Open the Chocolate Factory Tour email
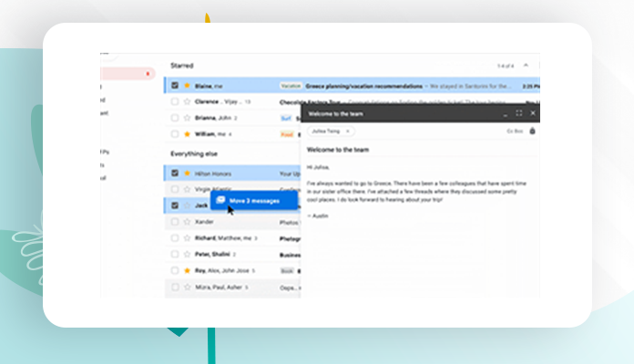 click(x=310, y=101)
